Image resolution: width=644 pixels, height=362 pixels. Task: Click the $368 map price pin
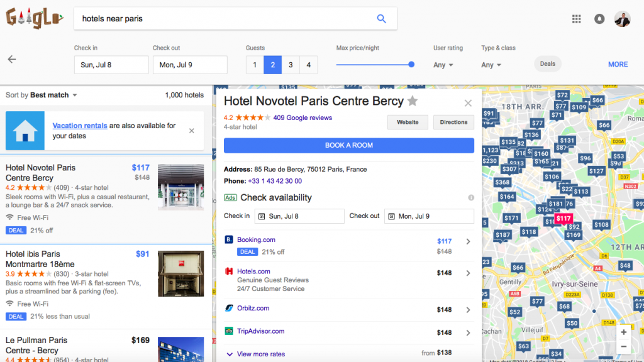(502, 183)
